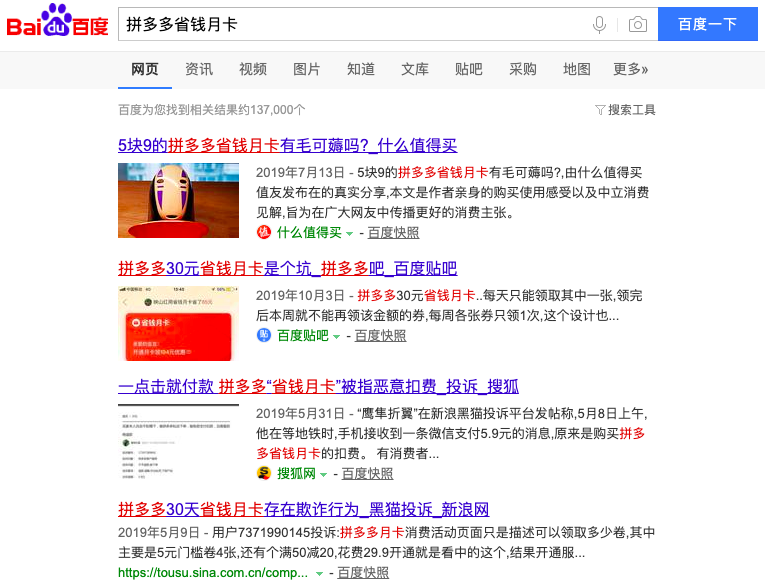
Task: Click the 什么值得买 red source icon
Action: click(x=264, y=233)
